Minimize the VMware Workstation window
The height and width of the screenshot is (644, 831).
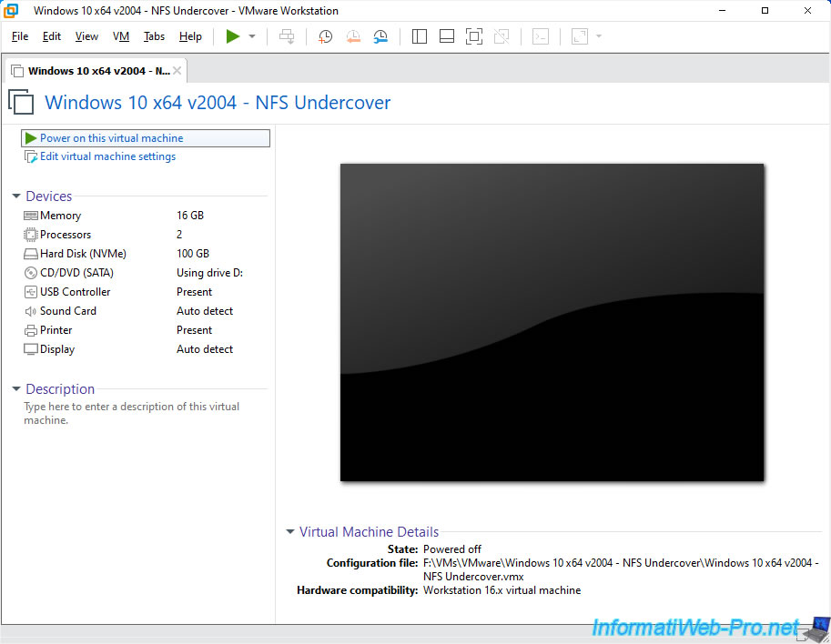723,11
